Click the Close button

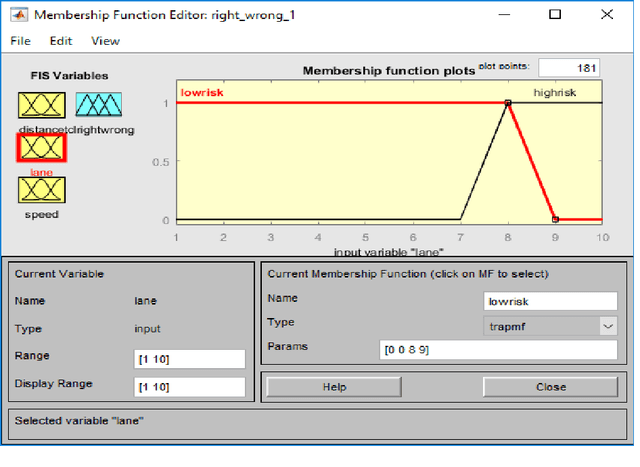point(551,387)
